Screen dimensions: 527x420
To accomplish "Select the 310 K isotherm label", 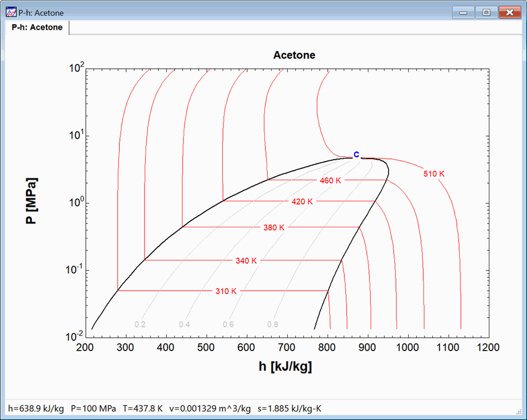I will 226,291.
